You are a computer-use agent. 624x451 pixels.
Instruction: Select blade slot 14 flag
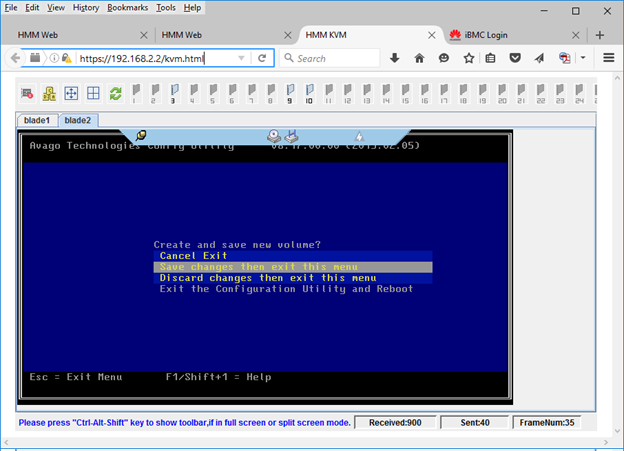coord(386,94)
